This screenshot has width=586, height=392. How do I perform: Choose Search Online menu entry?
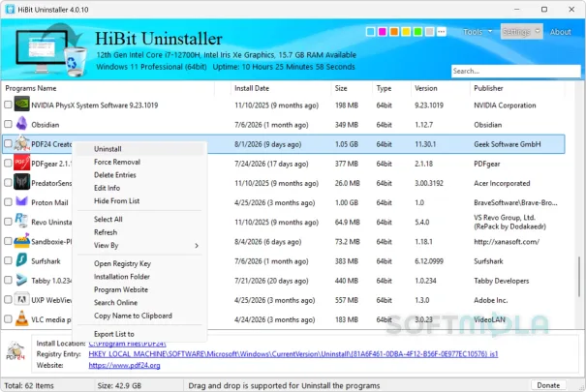point(140,303)
